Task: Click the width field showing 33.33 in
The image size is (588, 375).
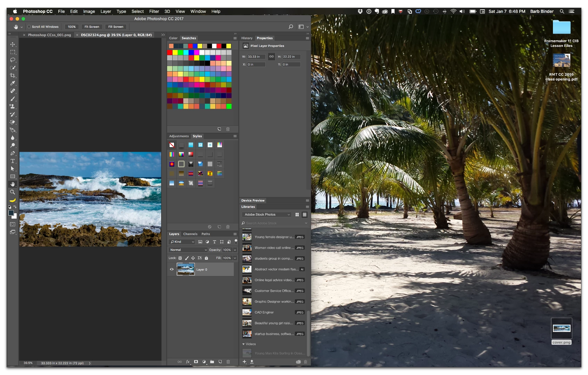Action: (256, 57)
